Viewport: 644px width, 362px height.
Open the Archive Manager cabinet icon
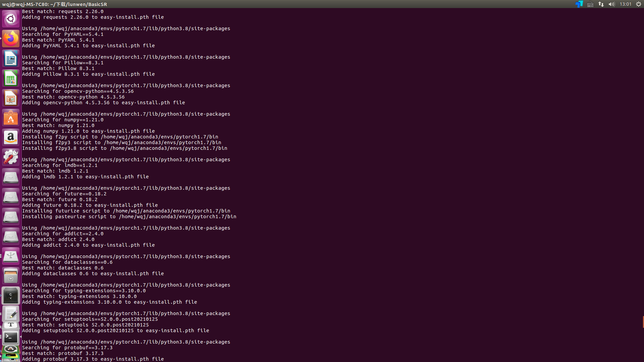[x=11, y=276]
